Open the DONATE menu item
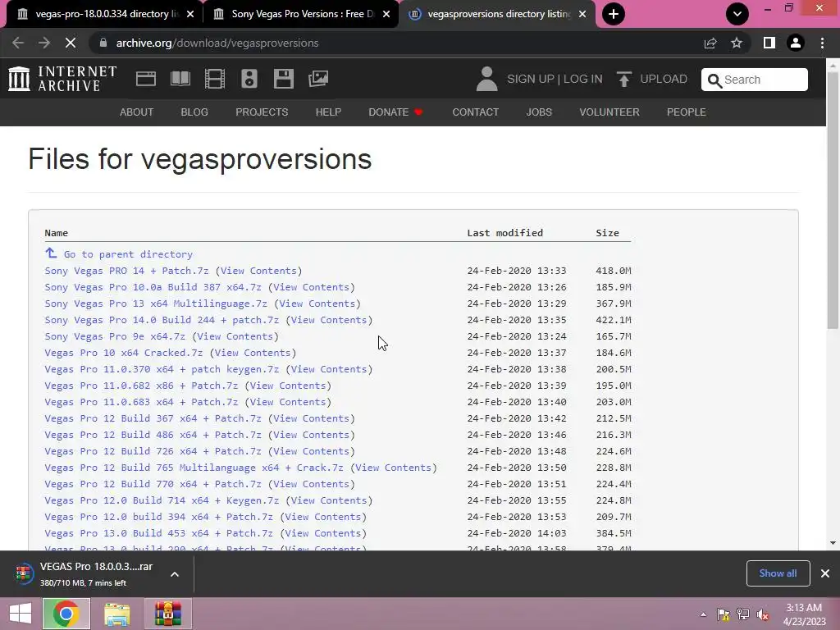This screenshot has height=630, width=840. click(396, 112)
